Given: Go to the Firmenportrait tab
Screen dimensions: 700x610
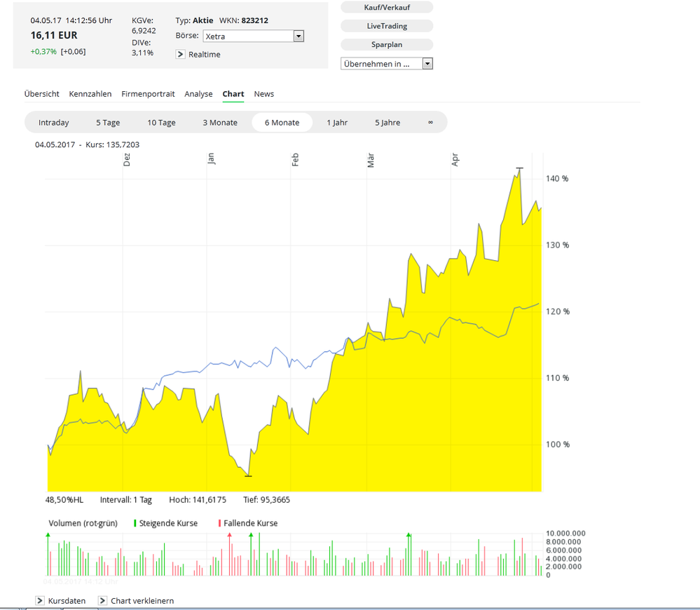Looking at the screenshot, I should [x=148, y=94].
